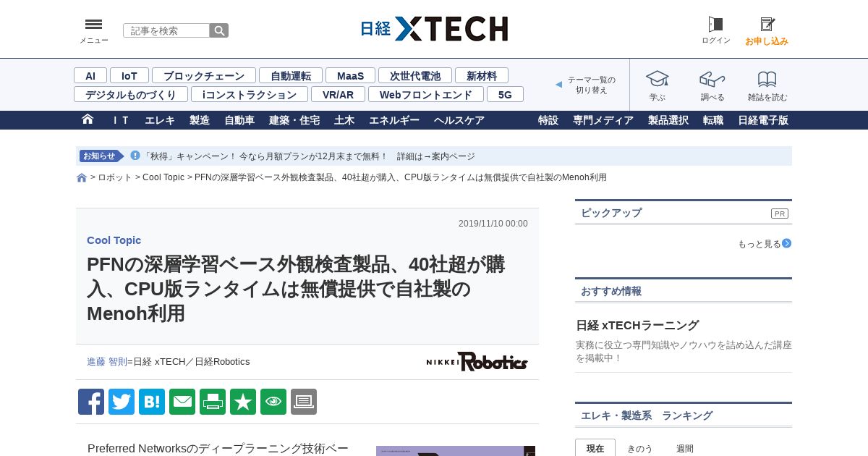Toggle テーマ一覧の切り替え arrow

click(558, 85)
